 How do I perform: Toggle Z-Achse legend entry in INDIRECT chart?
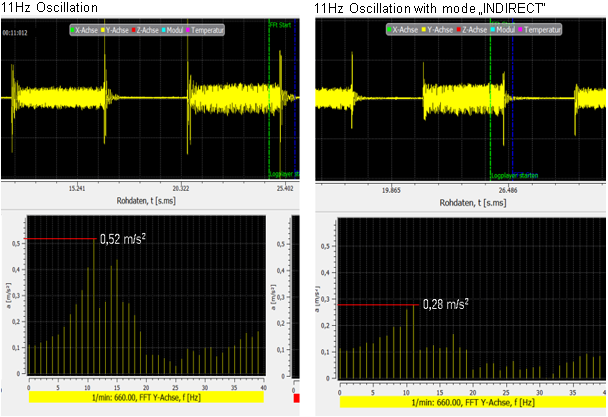point(471,29)
